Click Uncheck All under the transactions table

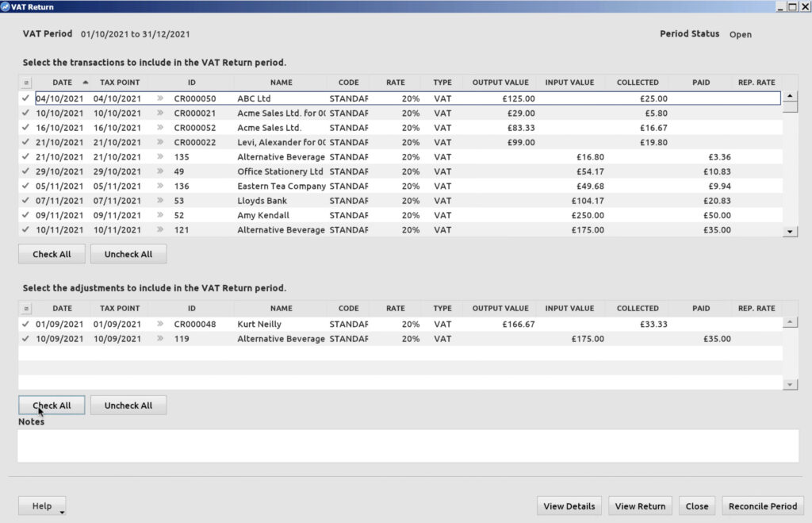128,254
